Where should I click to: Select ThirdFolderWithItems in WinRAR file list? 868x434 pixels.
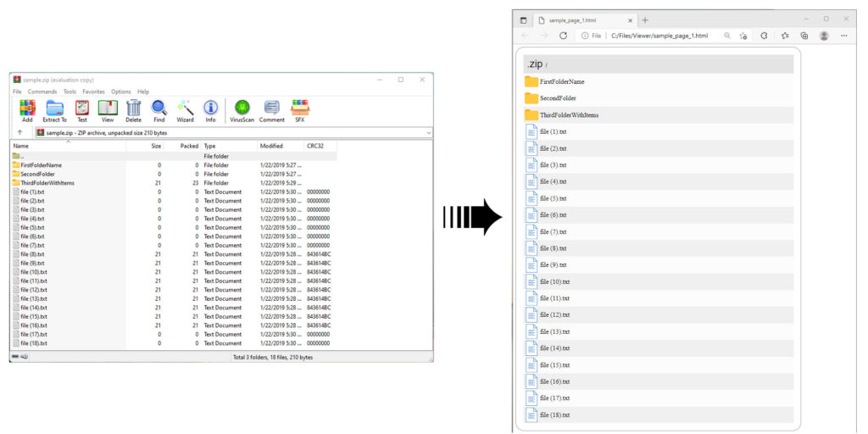[x=47, y=183]
